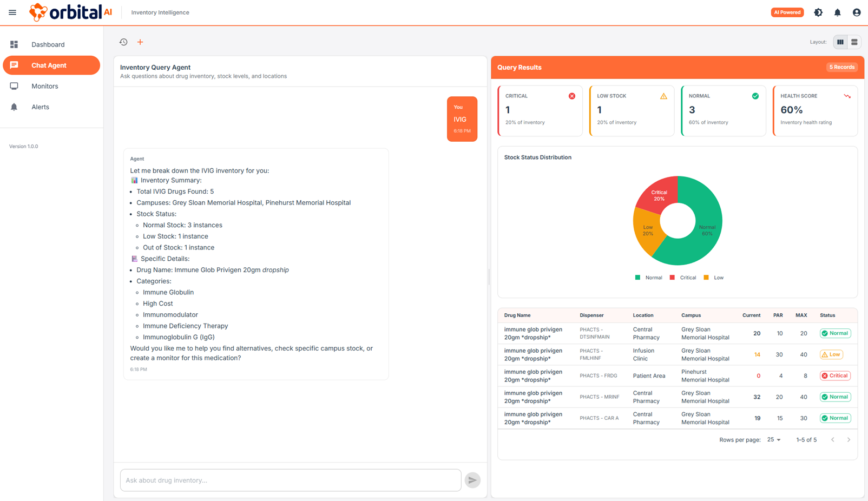Open chat history clock icon
The width and height of the screenshot is (868, 501).
[123, 42]
